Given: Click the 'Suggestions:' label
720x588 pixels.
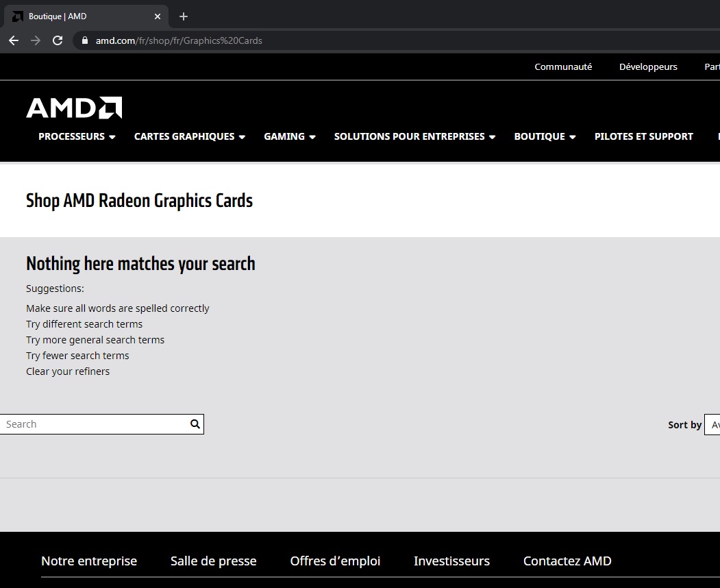Looking at the screenshot, I should tap(55, 289).
